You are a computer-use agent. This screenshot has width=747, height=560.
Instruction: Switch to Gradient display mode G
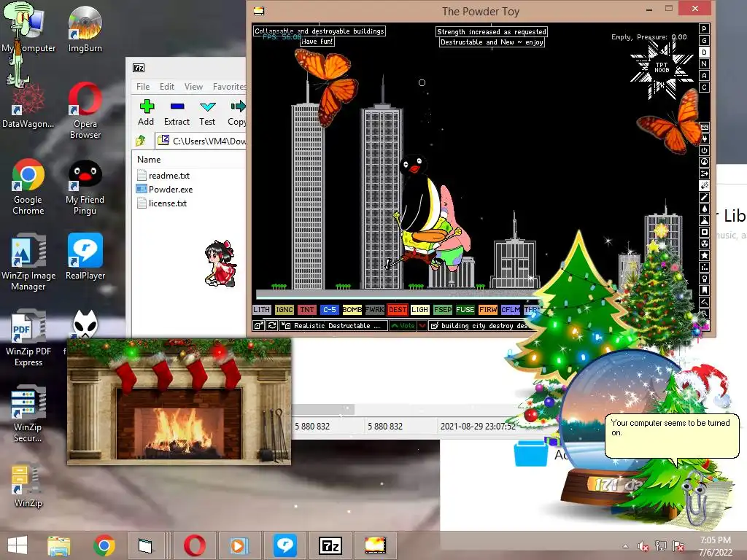point(704,41)
